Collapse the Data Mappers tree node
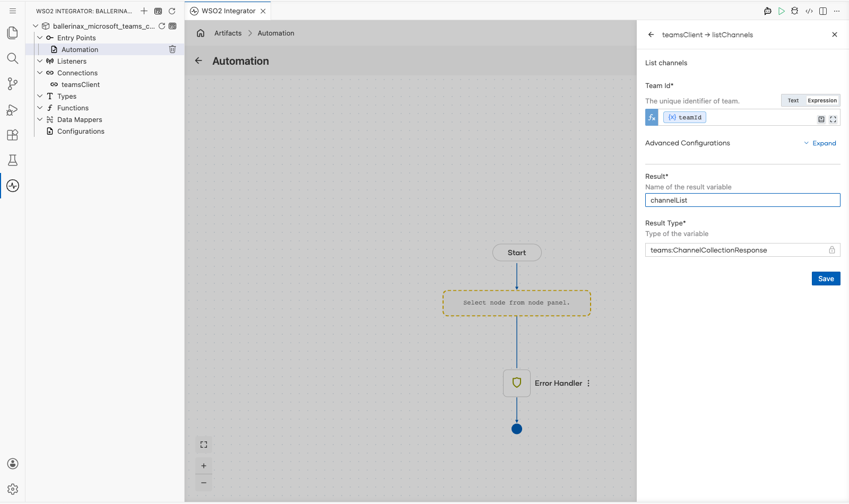Screen dimensions: 849x504 tap(40, 119)
